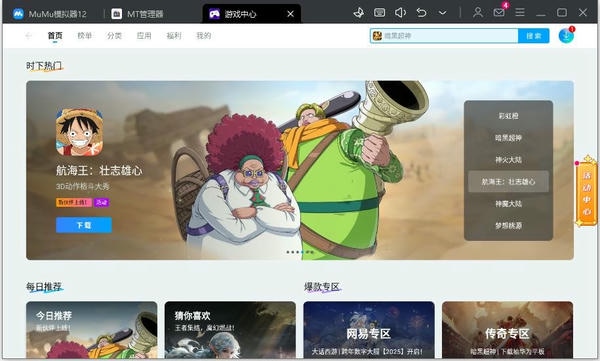The height and width of the screenshot is (361, 600).
Task: Open the 分类 navigation tab
Action: tap(114, 36)
